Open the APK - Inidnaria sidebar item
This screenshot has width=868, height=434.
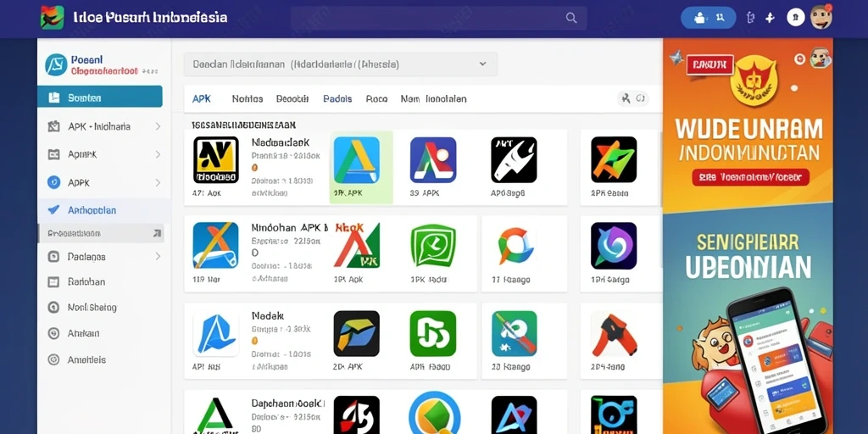tap(104, 126)
